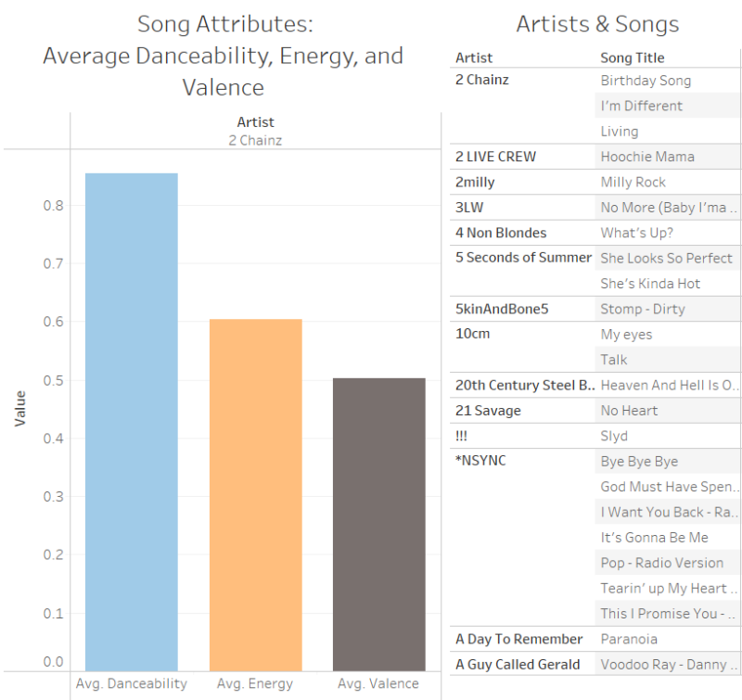Click the Song Title column header
Image resolution: width=742 pixels, height=700 pixels.
(x=633, y=57)
